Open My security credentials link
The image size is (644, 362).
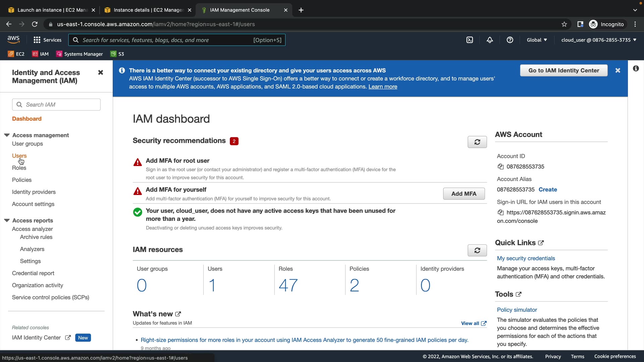click(526, 258)
